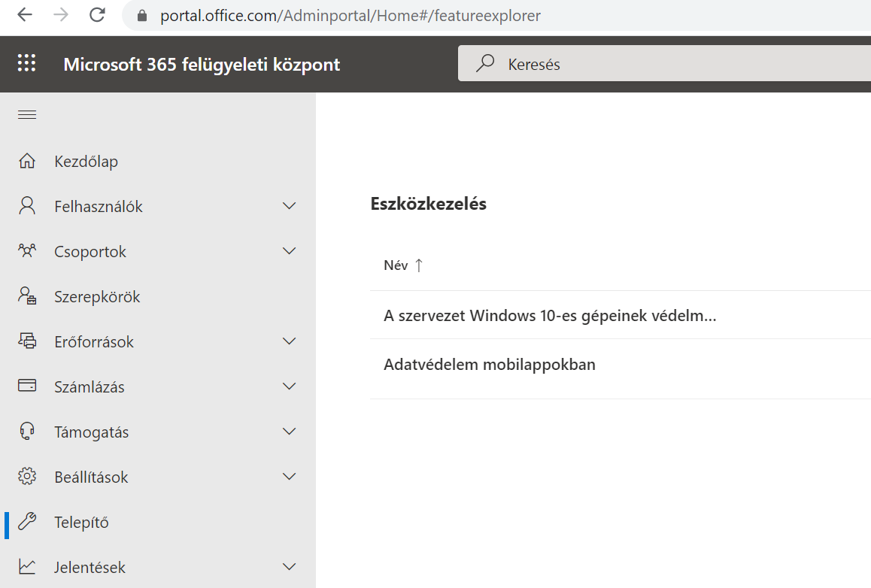Open Microsoft 365 felügyeleti központ title link
This screenshot has height=588, width=871.
[x=202, y=65]
